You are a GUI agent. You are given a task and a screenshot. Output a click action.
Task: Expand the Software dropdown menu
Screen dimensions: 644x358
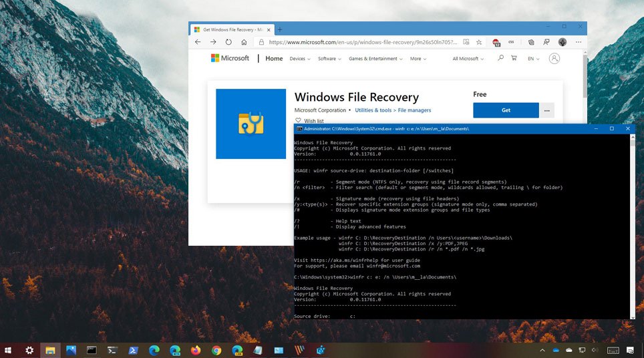tap(329, 59)
